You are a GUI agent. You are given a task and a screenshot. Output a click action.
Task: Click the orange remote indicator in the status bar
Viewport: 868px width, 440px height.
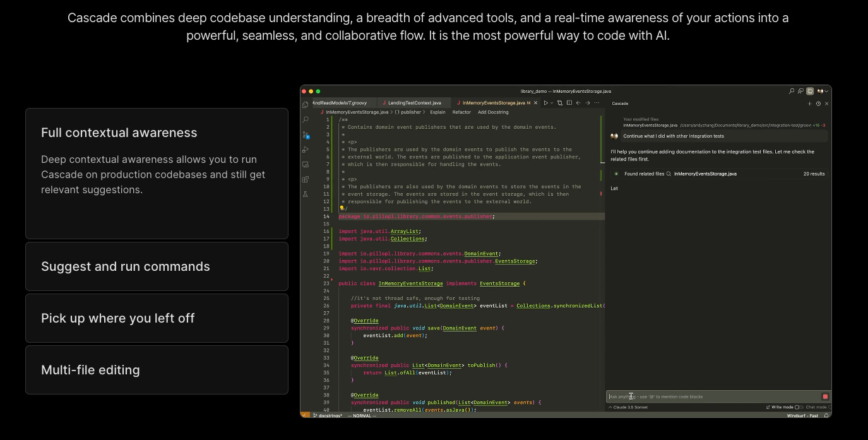coord(304,415)
